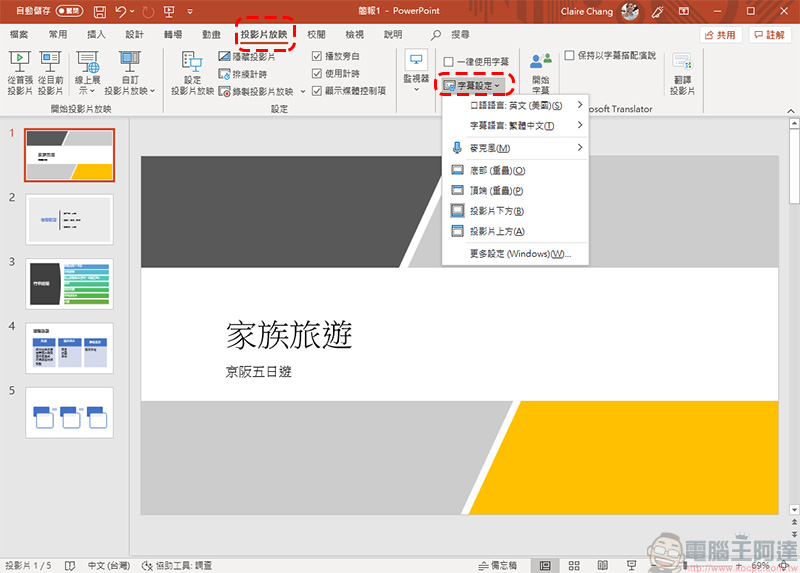Select slide 3 thumbnail

click(69, 284)
